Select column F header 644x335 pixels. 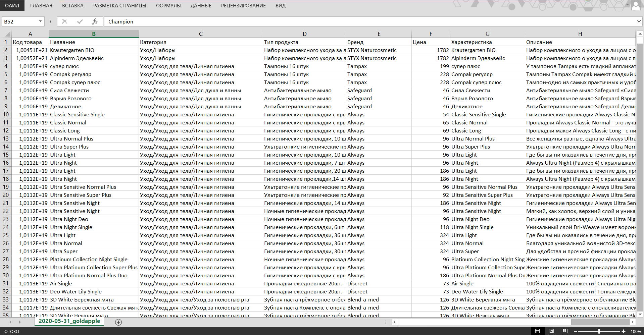coord(431,34)
